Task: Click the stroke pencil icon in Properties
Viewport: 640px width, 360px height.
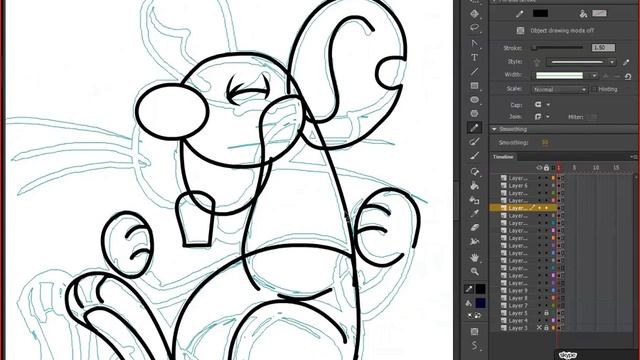Action: click(x=519, y=14)
